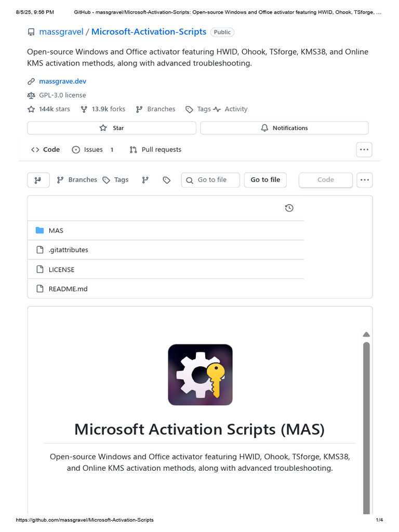Click the Microsoft Activation Scripts (MAS) heading

point(199,430)
